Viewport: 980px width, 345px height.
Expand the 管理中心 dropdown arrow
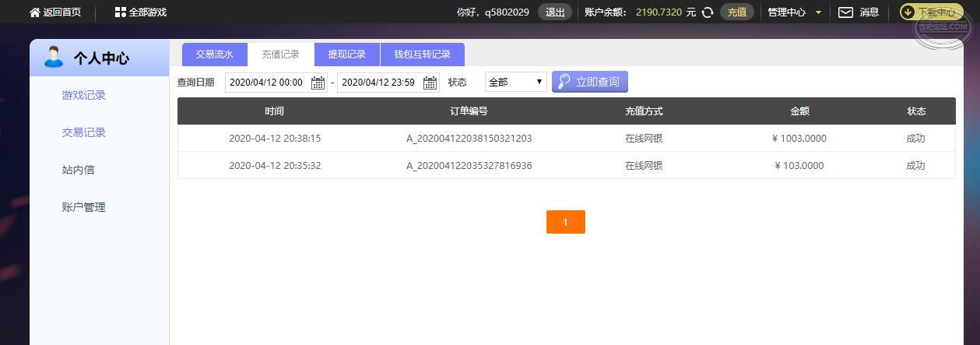pos(818,12)
